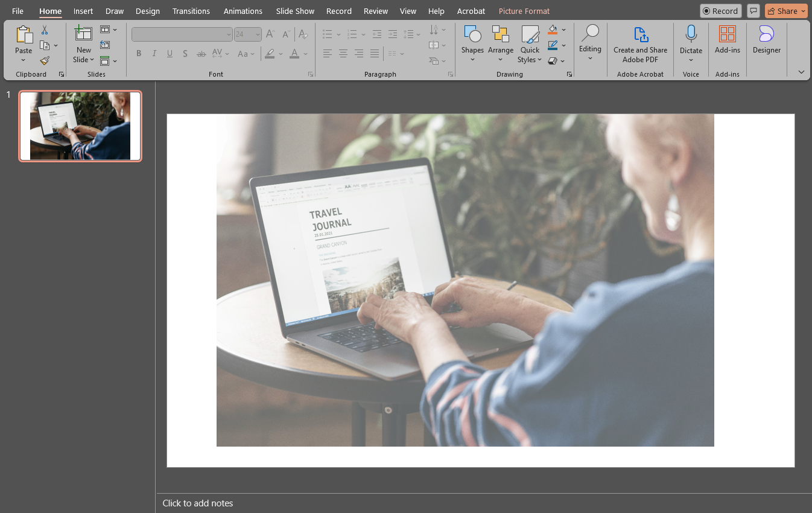Image resolution: width=812 pixels, height=513 pixels.
Task: Switch to the Picture Format tab
Action: point(524,11)
